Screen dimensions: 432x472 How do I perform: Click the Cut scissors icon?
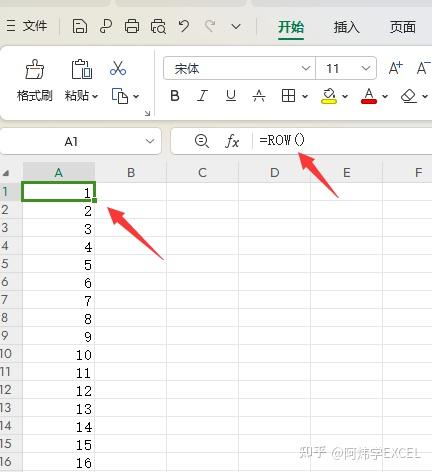[118, 68]
